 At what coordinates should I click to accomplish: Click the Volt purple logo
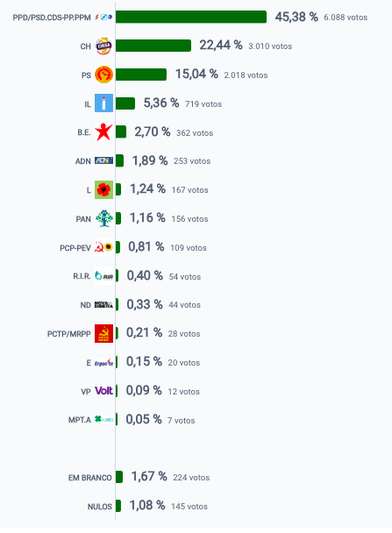coord(103,391)
